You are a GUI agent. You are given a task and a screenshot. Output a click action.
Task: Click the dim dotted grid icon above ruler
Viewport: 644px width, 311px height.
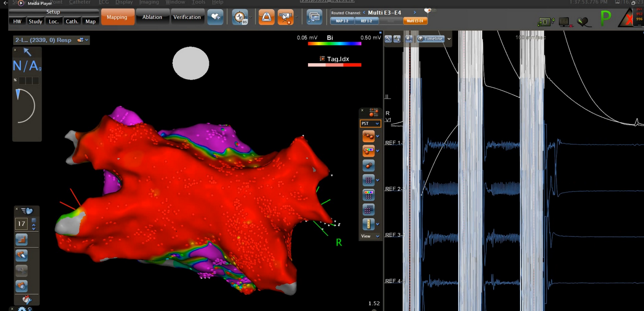click(369, 209)
